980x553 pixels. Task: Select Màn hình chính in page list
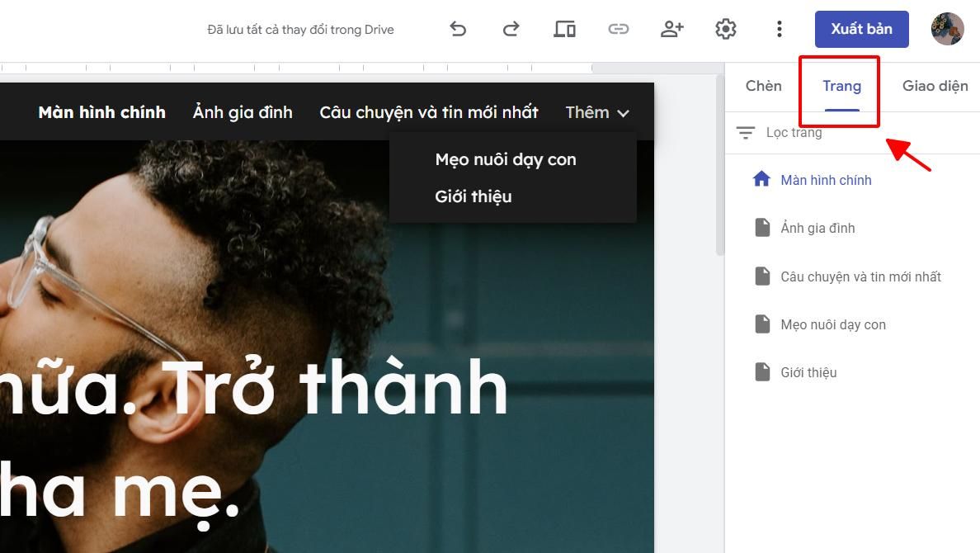coord(826,180)
